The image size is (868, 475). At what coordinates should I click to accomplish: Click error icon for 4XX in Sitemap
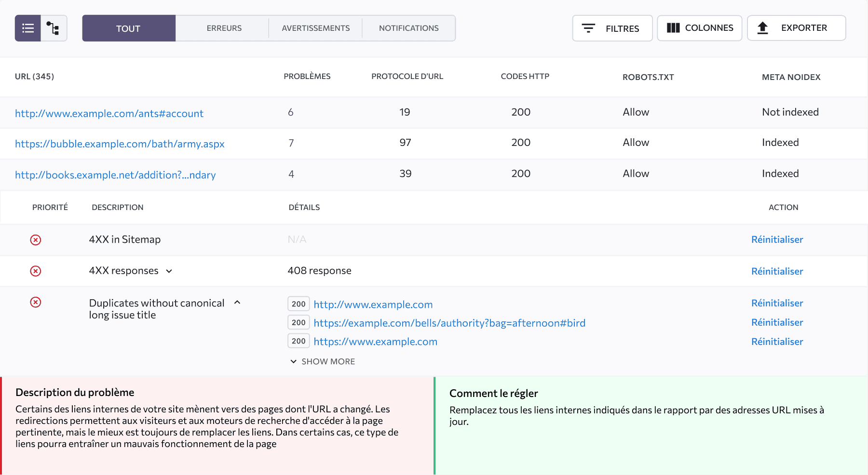(x=36, y=240)
